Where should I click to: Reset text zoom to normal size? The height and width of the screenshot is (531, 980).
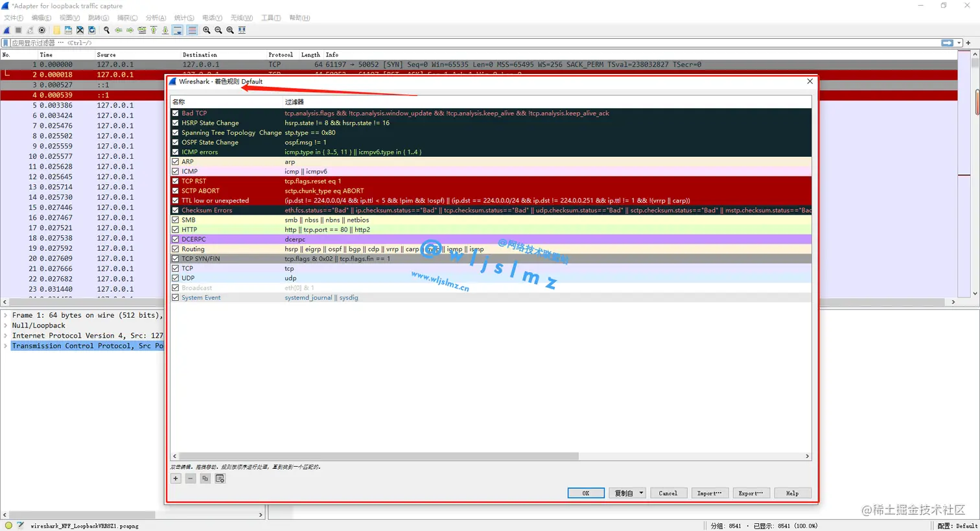230,30
